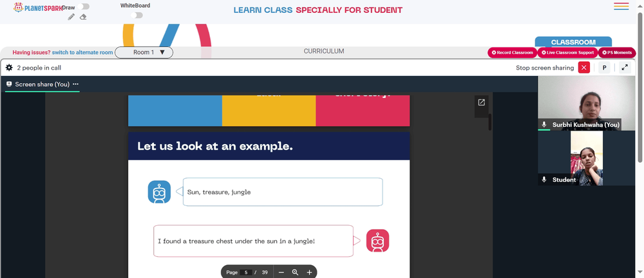644x278 pixels.
Task: Open the Room 1 dropdown
Action: point(144,53)
